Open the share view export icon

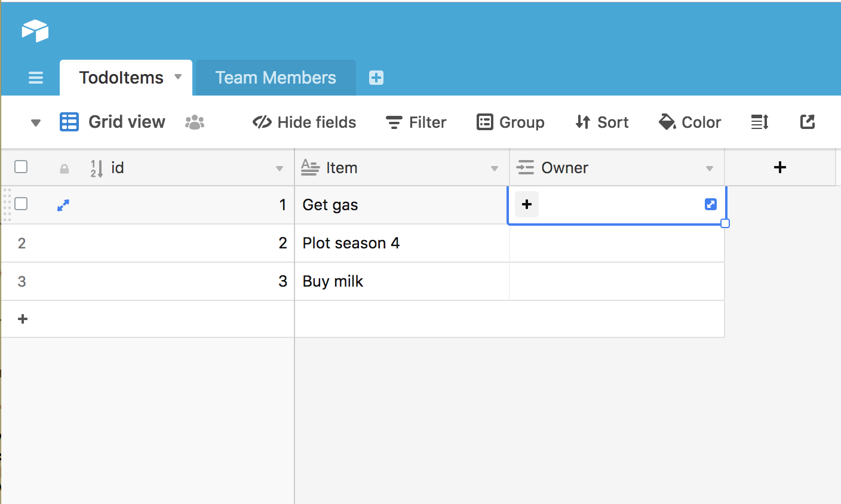[x=807, y=122]
